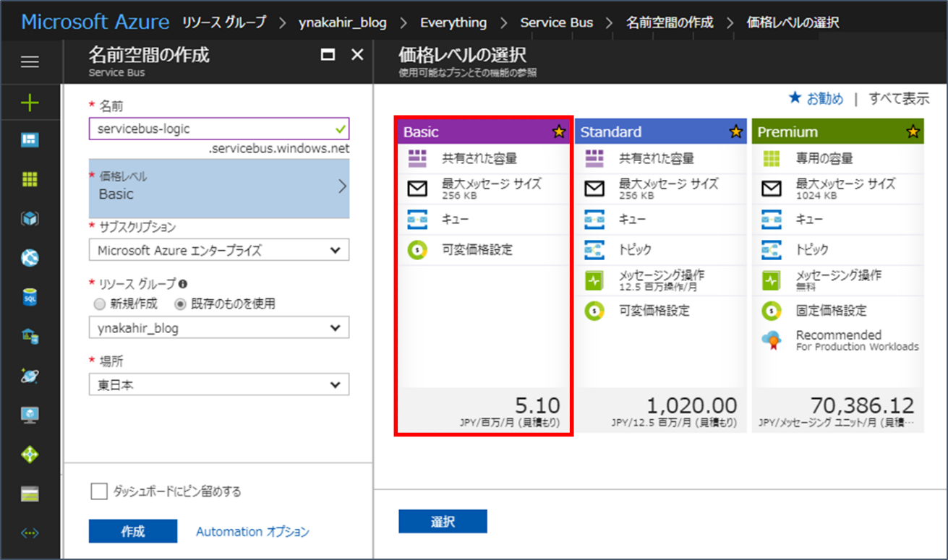Open the hamburger menu in the sidebar

pyautogui.click(x=30, y=63)
